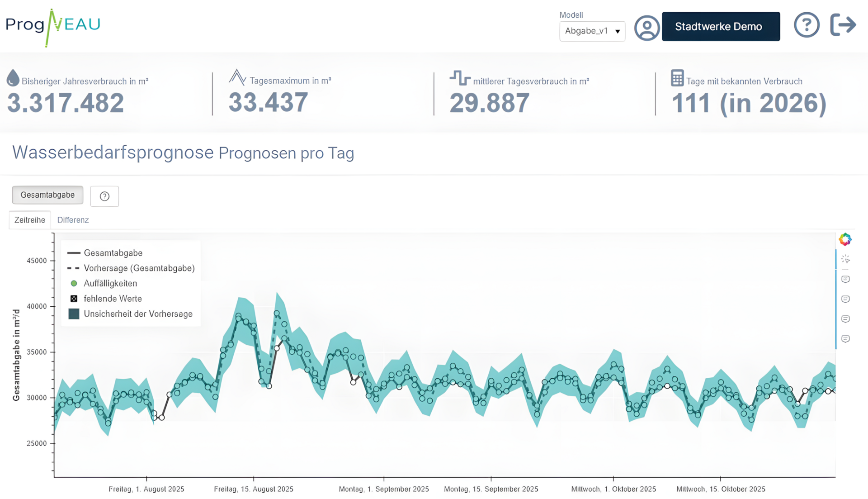
Task: Click question mark button beside Gesamtabgabe
Action: [x=104, y=196]
